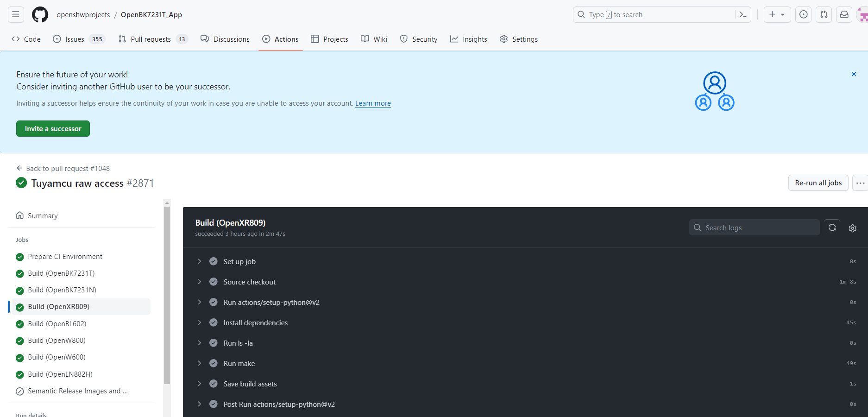The width and height of the screenshot is (868, 417).
Task: Open the Code tab
Action: pos(26,39)
